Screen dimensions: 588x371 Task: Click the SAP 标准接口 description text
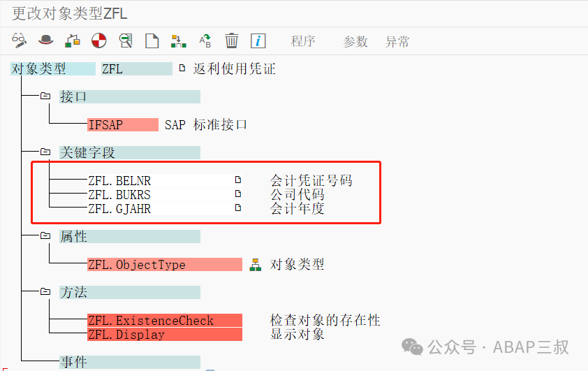point(206,124)
